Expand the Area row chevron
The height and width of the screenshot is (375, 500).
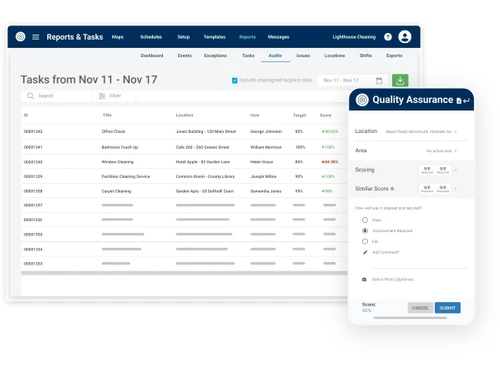456,151
